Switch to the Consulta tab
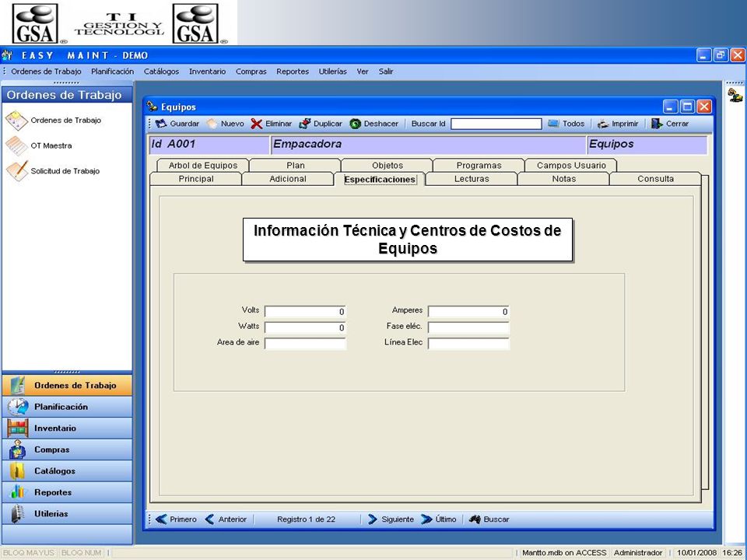Viewport: 747px width, 560px height. coord(655,179)
